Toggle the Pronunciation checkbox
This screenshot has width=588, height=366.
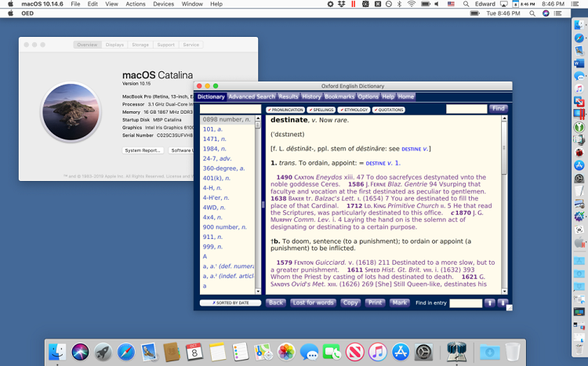(x=285, y=110)
